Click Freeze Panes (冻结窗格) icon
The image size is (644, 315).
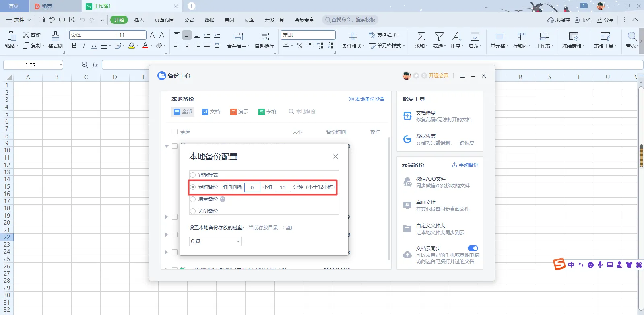pyautogui.click(x=574, y=36)
